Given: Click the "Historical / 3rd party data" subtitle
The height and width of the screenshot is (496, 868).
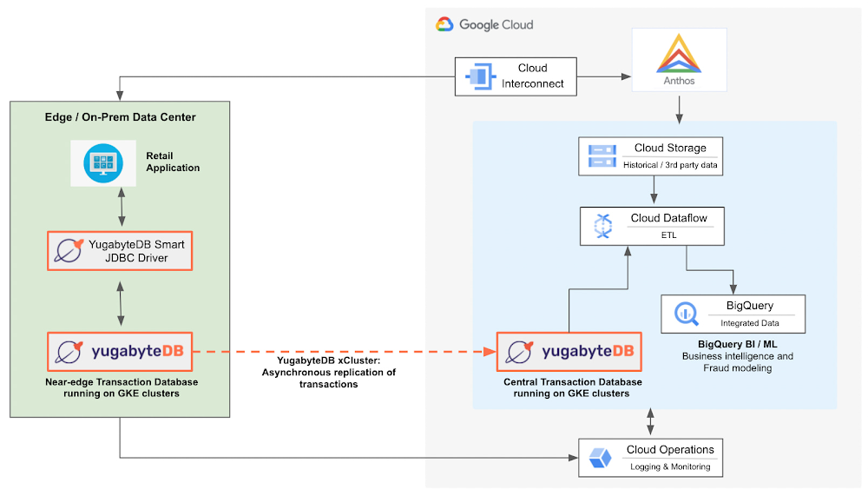Looking at the screenshot, I should point(671,165).
